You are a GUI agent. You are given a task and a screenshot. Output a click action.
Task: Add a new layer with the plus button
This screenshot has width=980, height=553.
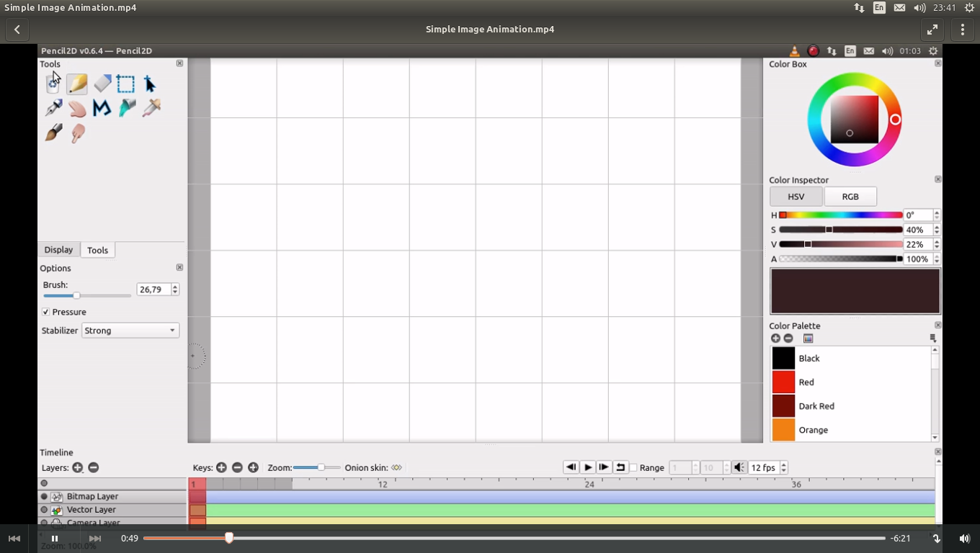point(77,467)
